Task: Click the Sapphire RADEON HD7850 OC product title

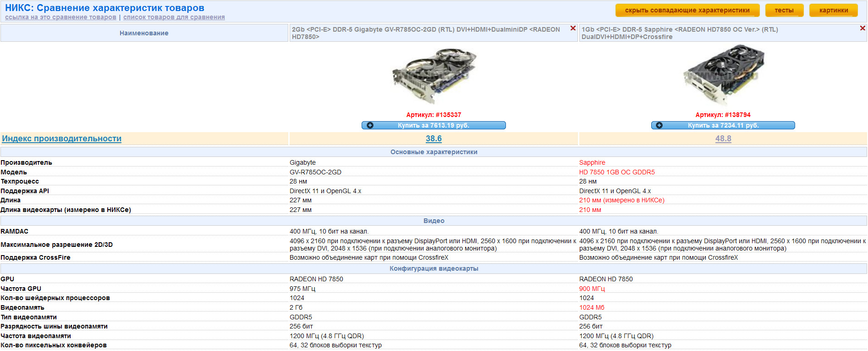Action: [x=680, y=33]
